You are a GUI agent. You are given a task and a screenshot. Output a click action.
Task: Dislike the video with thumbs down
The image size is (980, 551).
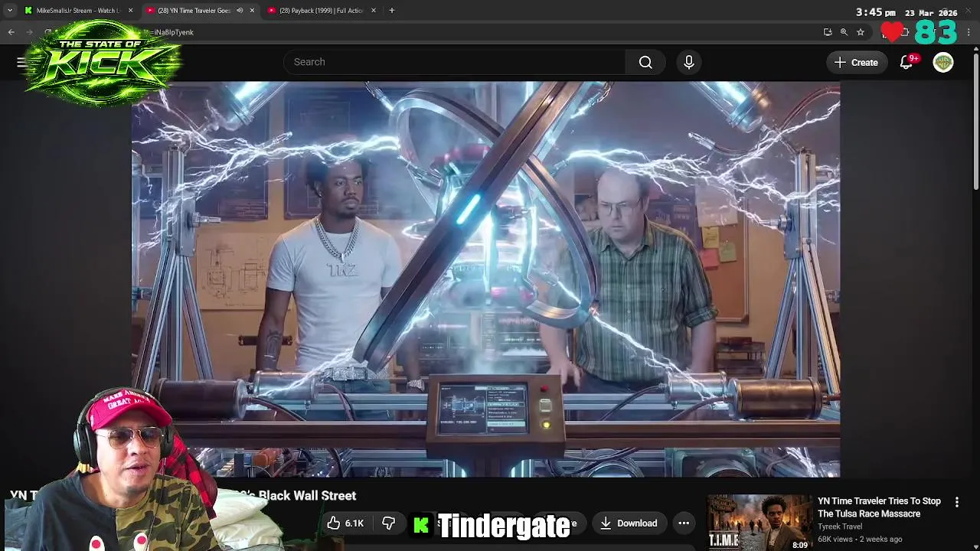[389, 523]
